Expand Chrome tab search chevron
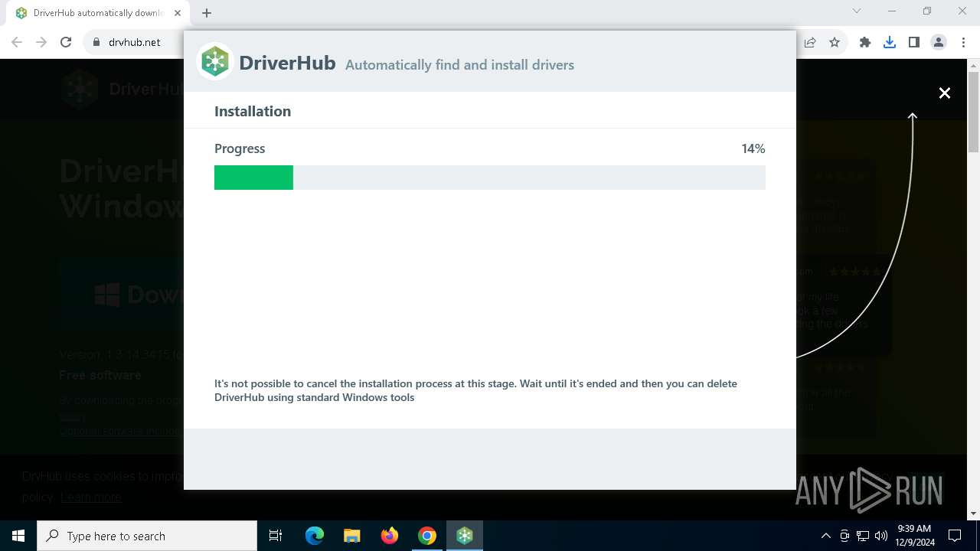980x551 pixels. tap(857, 11)
